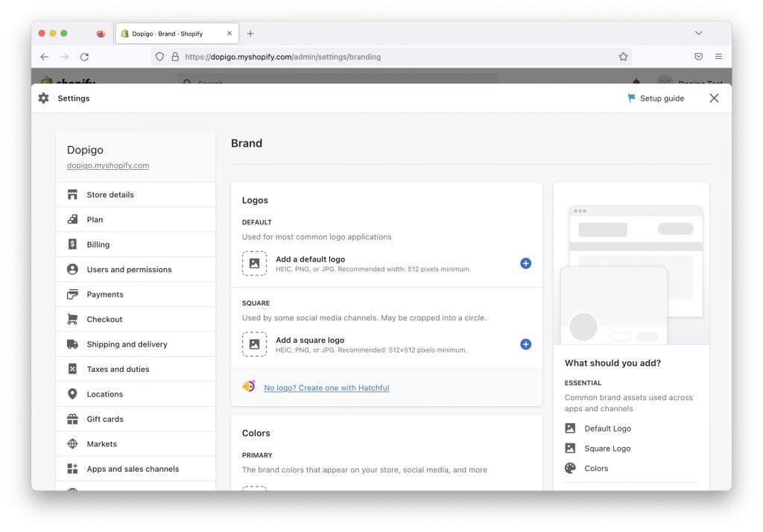The image size is (763, 532).
Task: Click the Plan icon in sidebar
Action: pyautogui.click(x=72, y=220)
